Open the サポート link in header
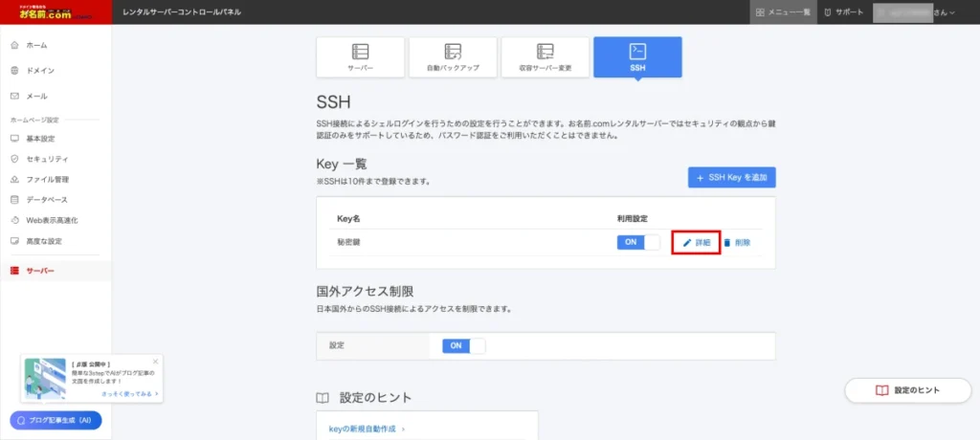The image size is (980, 440). tap(843, 13)
